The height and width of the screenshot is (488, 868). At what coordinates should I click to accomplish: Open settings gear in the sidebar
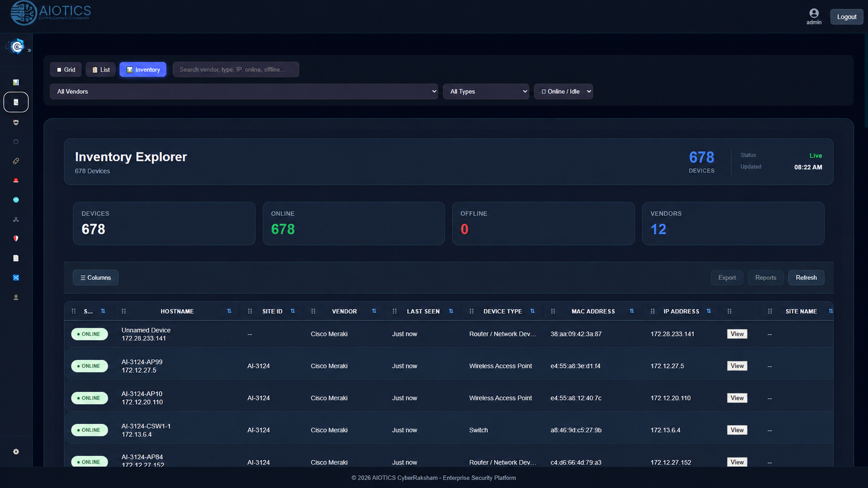click(x=16, y=452)
